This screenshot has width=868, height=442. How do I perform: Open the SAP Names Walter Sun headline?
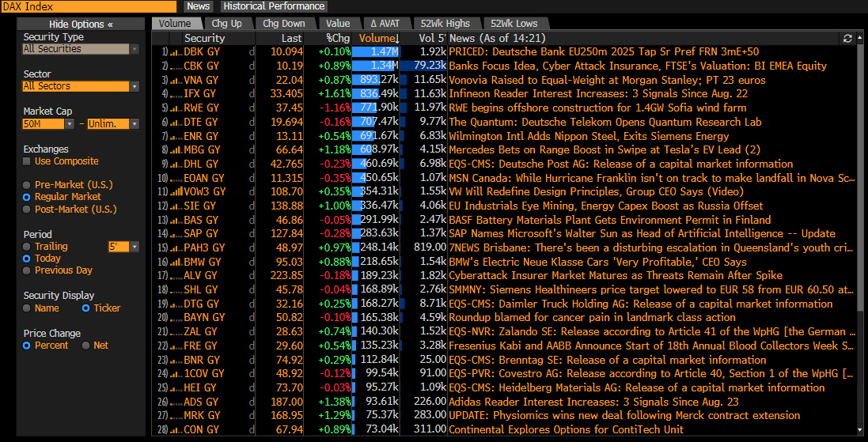[642, 233]
